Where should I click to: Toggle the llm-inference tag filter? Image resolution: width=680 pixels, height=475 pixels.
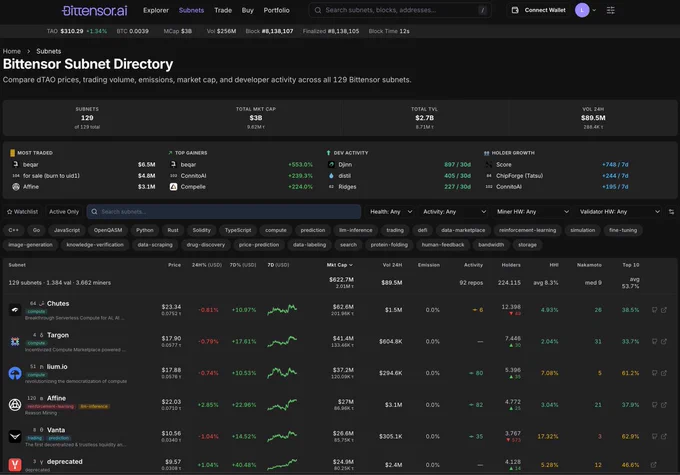tap(356, 230)
